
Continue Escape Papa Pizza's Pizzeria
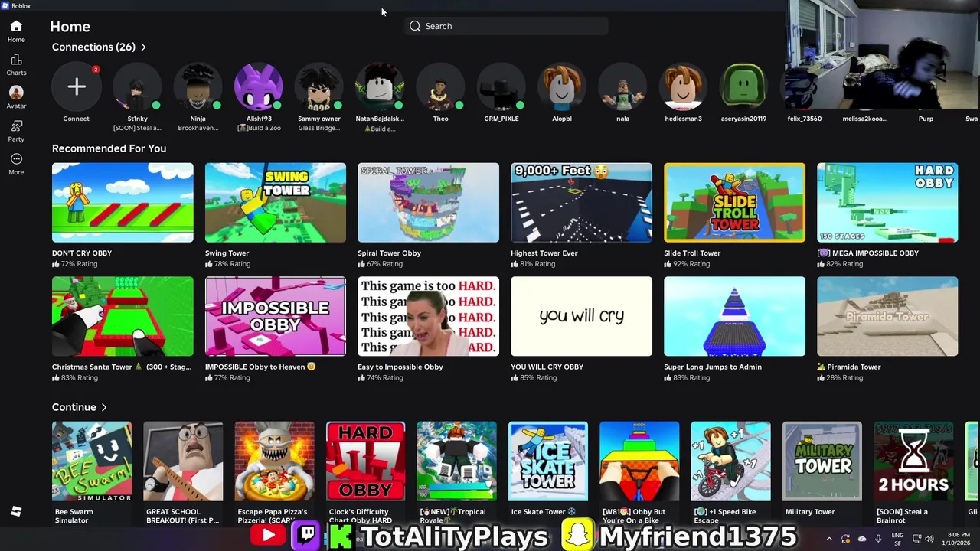[x=274, y=461]
